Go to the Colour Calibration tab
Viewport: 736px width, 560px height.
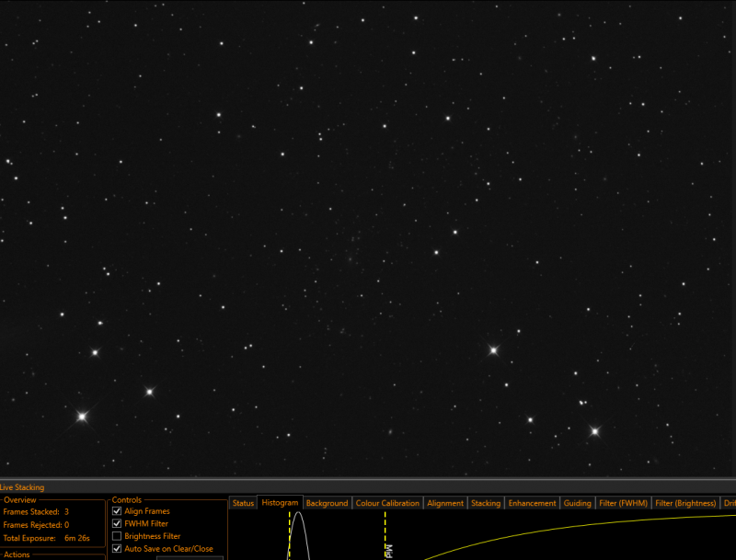pyautogui.click(x=387, y=503)
